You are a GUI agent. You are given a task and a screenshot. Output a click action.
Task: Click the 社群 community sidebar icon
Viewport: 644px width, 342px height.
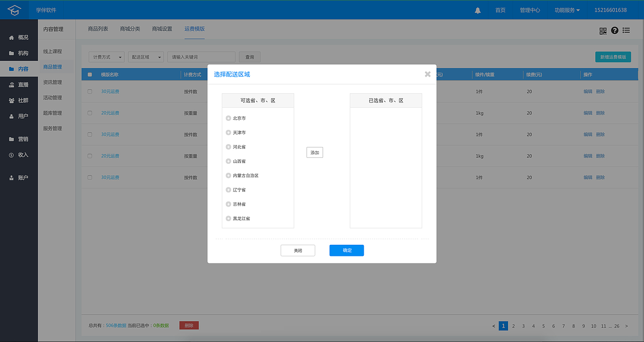click(x=12, y=100)
